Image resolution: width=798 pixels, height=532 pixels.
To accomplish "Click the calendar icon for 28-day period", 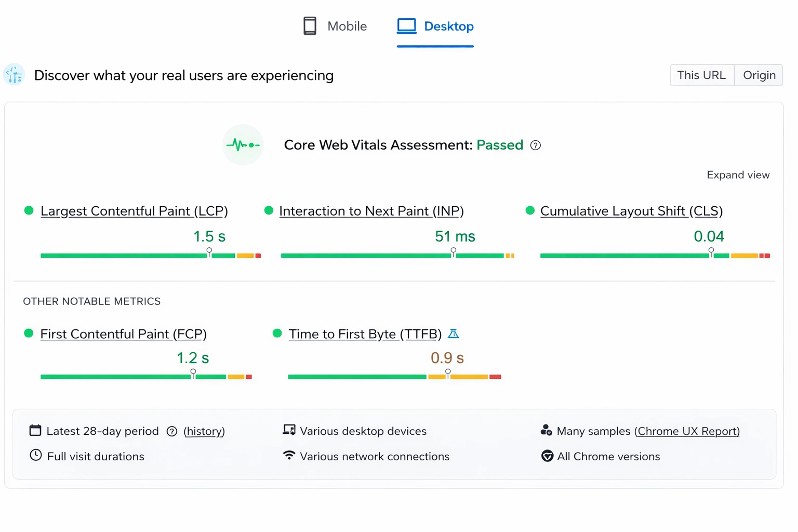I will pyautogui.click(x=35, y=430).
